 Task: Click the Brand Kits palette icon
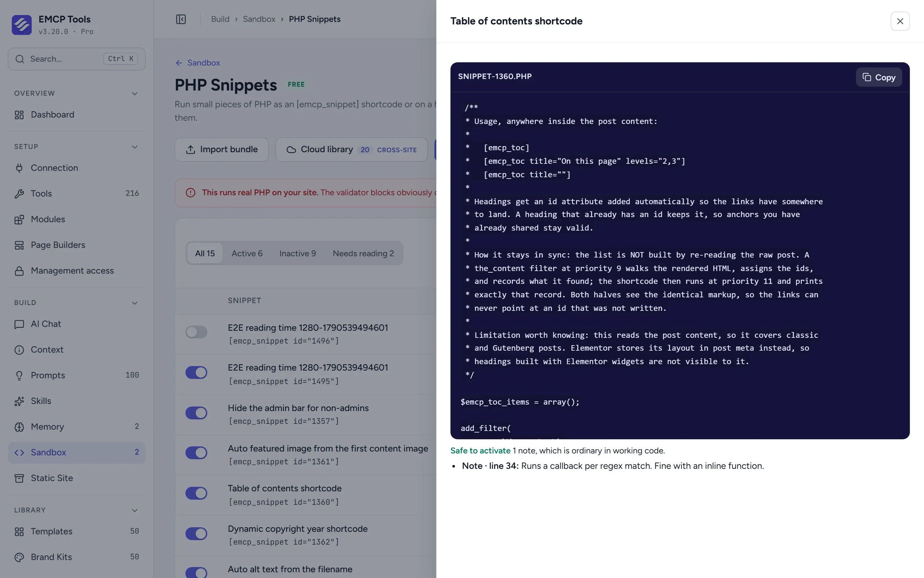(x=19, y=557)
